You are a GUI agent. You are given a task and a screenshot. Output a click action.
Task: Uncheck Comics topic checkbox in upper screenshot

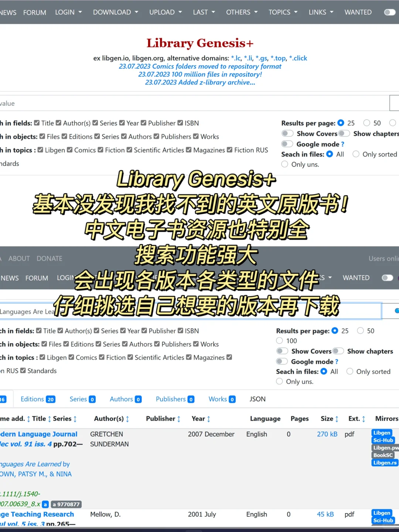click(70, 150)
